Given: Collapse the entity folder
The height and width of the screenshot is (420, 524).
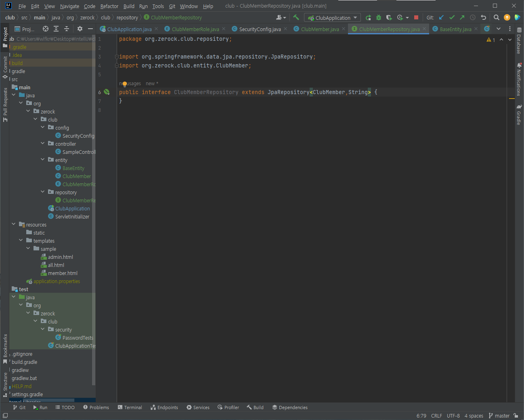Looking at the screenshot, I should 43,160.
